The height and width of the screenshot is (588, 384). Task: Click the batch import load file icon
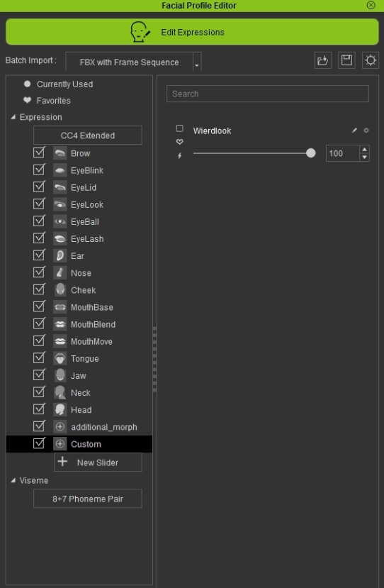click(322, 60)
